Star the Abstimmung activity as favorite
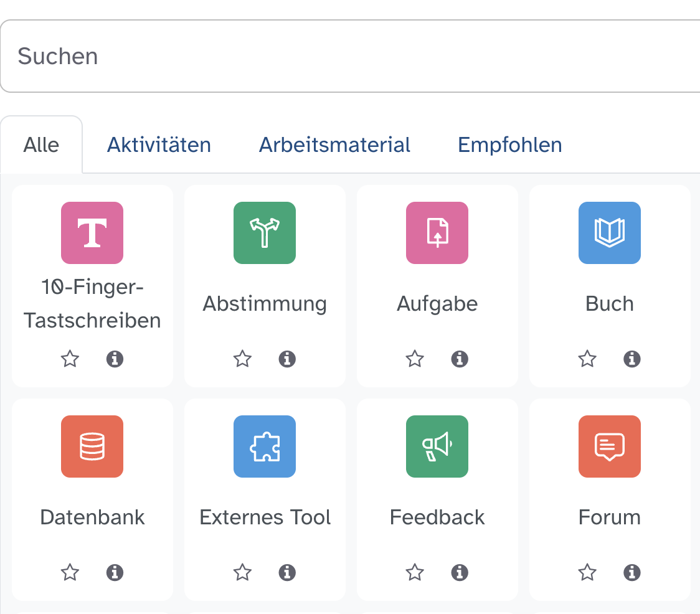The image size is (700, 614). coord(242,359)
